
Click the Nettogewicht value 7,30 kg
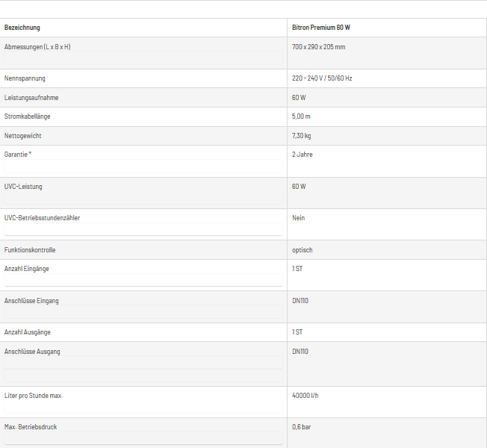pos(301,136)
